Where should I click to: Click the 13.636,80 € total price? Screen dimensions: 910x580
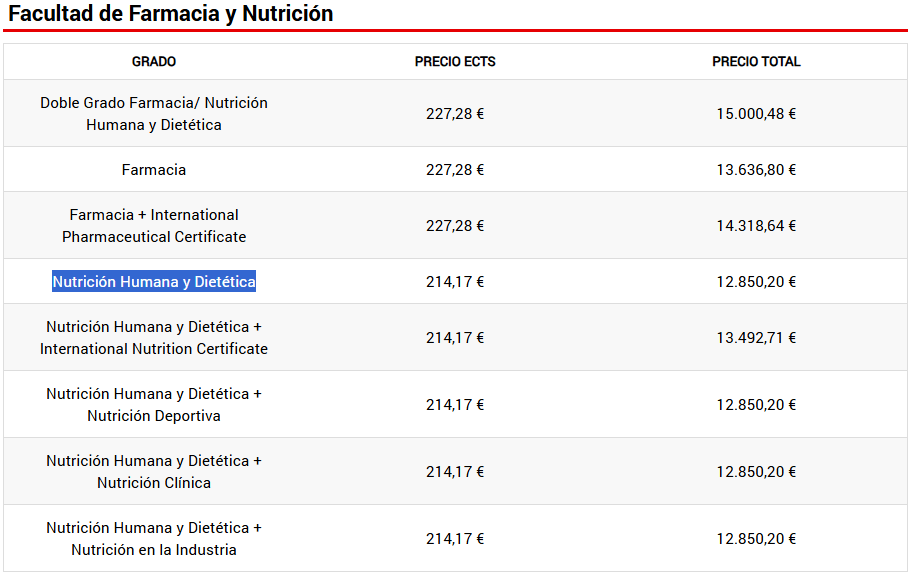pyautogui.click(x=756, y=170)
